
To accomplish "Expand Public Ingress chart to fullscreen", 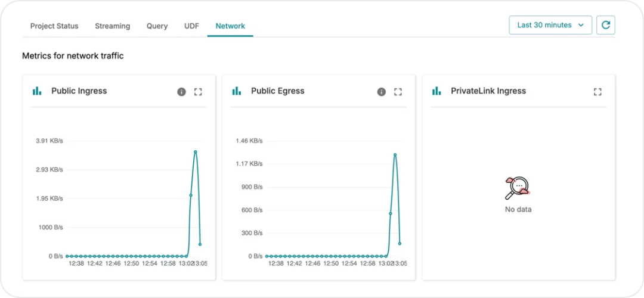I will [x=198, y=92].
